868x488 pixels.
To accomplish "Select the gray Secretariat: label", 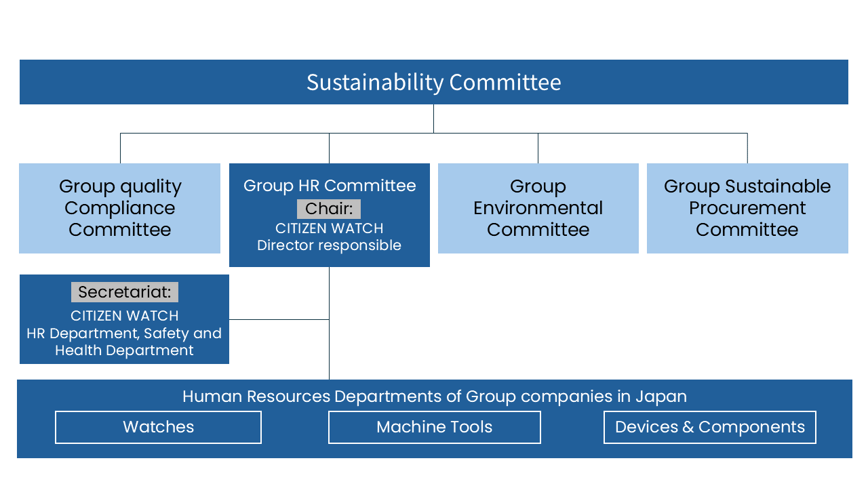I will (x=125, y=292).
